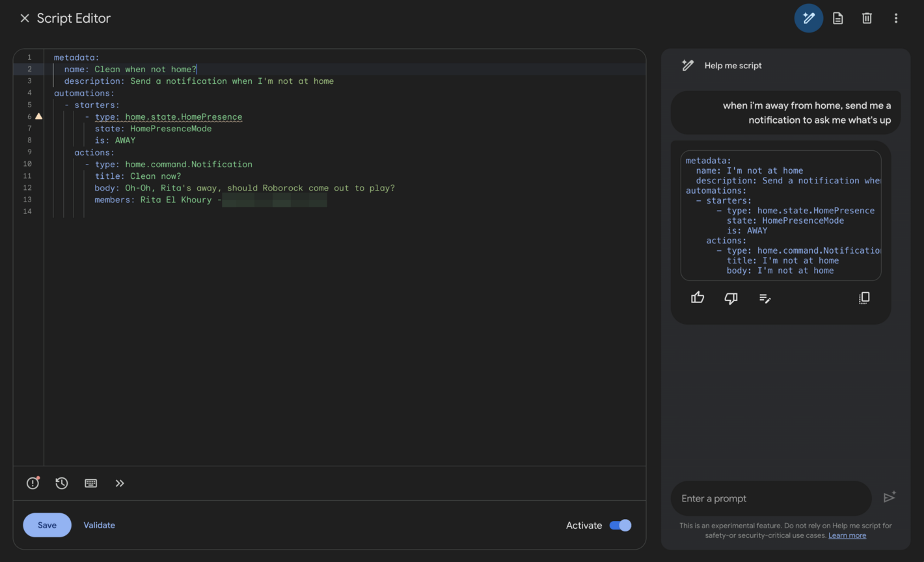Toggle the Activate switch off
924x562 pixels.
tap(619, 525)
